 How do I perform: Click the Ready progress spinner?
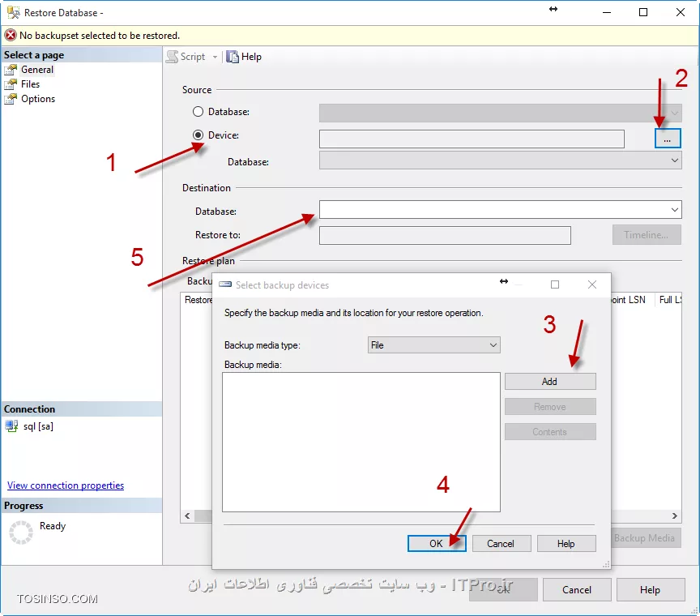pos(21,532)
